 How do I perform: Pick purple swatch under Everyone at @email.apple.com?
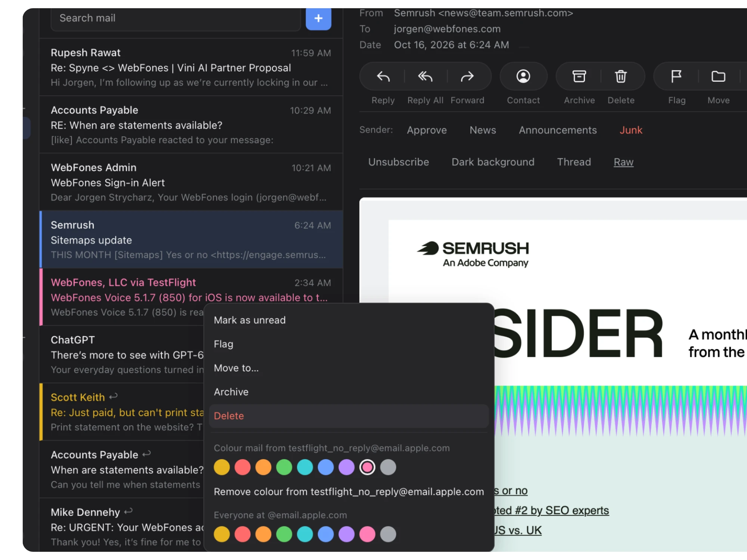[x=347, y=534]
